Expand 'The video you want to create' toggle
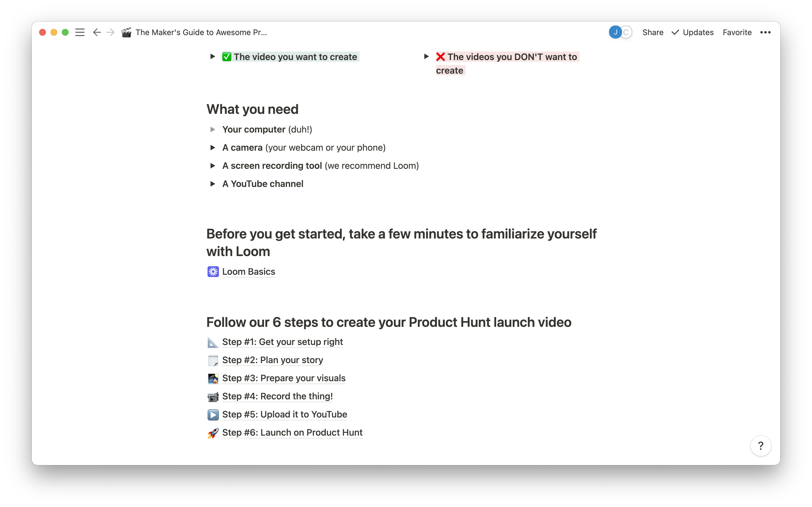The height and width of the screenshot is (507, 812). [212, 57]
